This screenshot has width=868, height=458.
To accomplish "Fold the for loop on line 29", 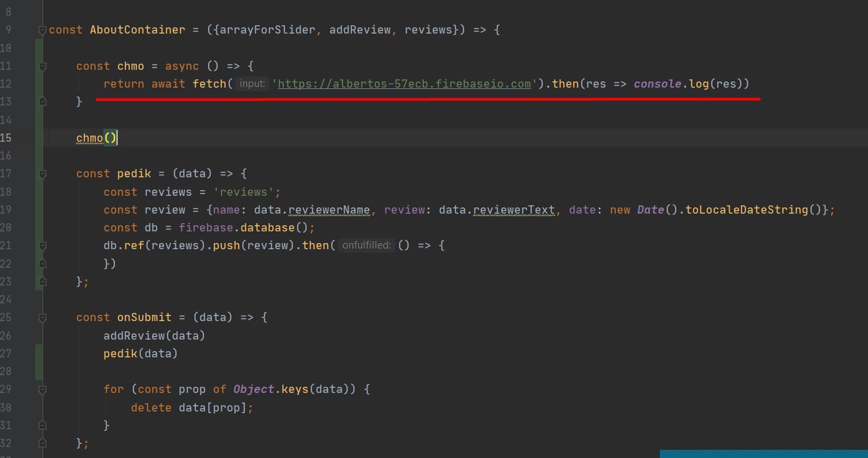I will tap(42, 389).
